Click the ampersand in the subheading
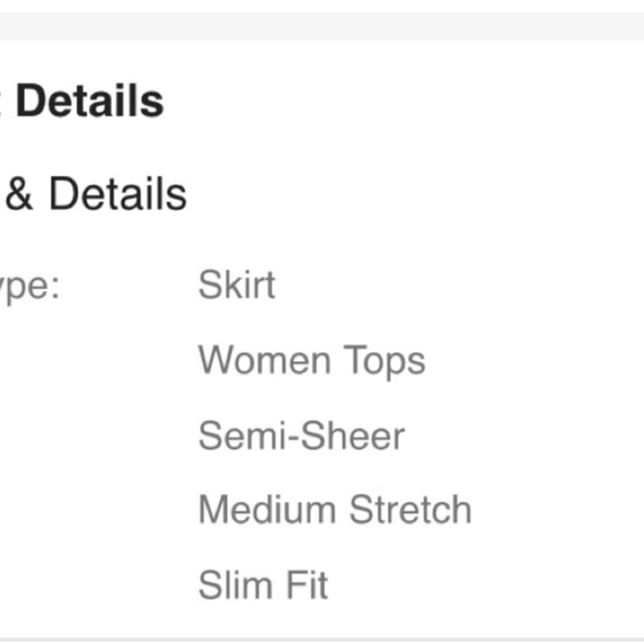This screenshot has width=644, height=644. point(19,193)
